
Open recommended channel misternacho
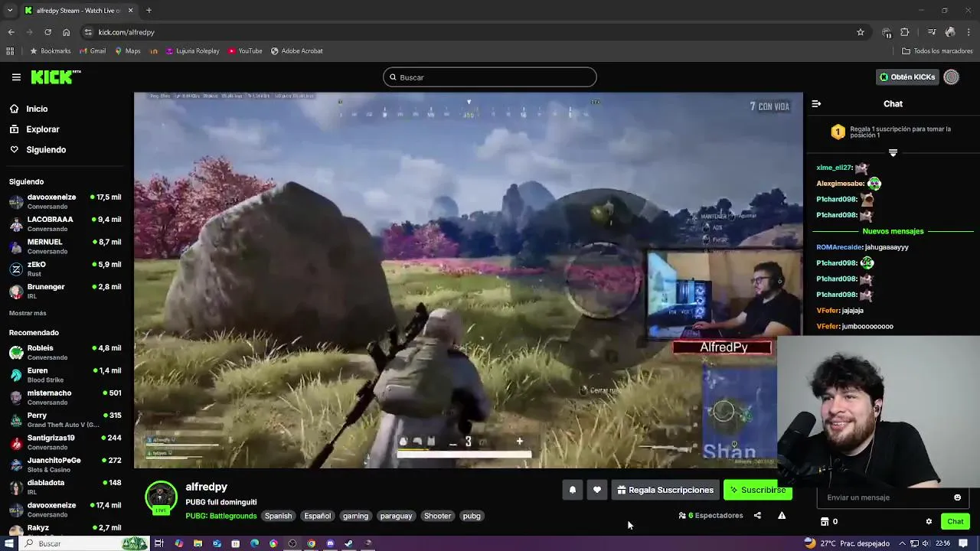pyautogui.click(x=65, y=397)
